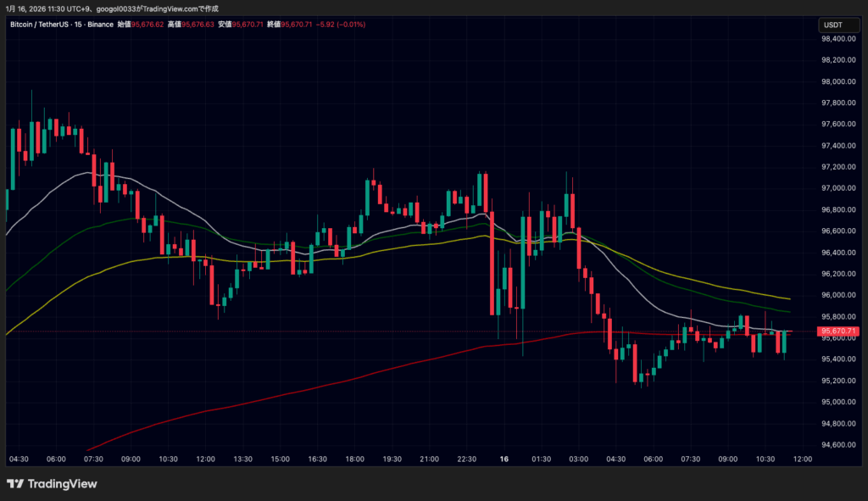Image resolution: width=868 pixels, height=501 pixels.
Task: Click the 安値 low value 95,670.71
Action: point(248,25)
